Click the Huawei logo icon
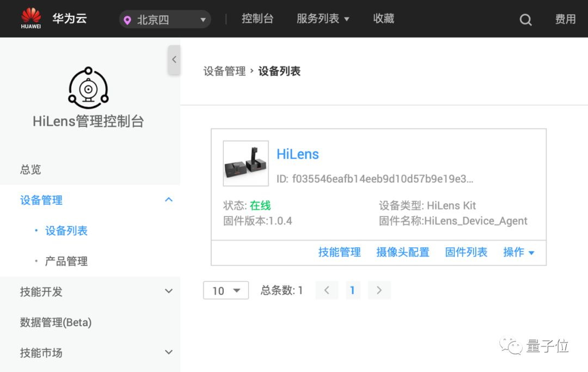The width and height of the screenshot is (588, 372). 30,18
